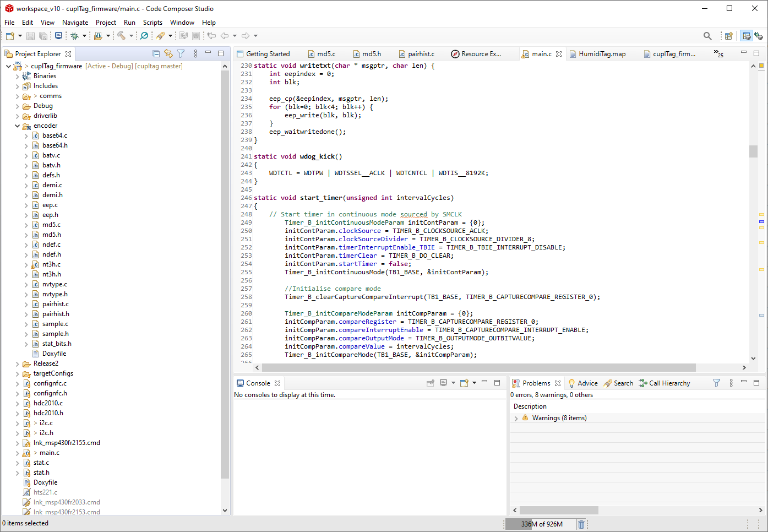The image size is (768, 532).
Task: Collapse the encoder folder
Action: point(18,126)
